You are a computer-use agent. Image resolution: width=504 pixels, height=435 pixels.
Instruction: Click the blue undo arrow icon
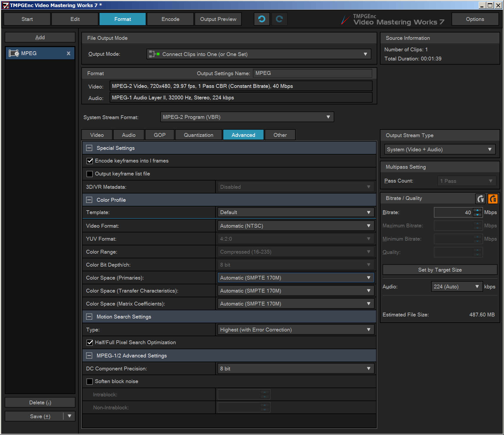pos(261,19)
